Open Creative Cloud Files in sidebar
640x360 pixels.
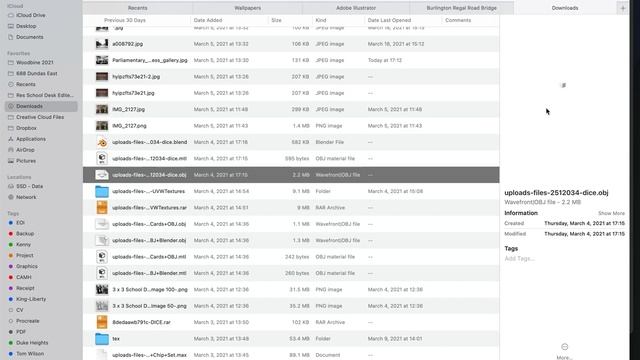[x=41, y=117]
